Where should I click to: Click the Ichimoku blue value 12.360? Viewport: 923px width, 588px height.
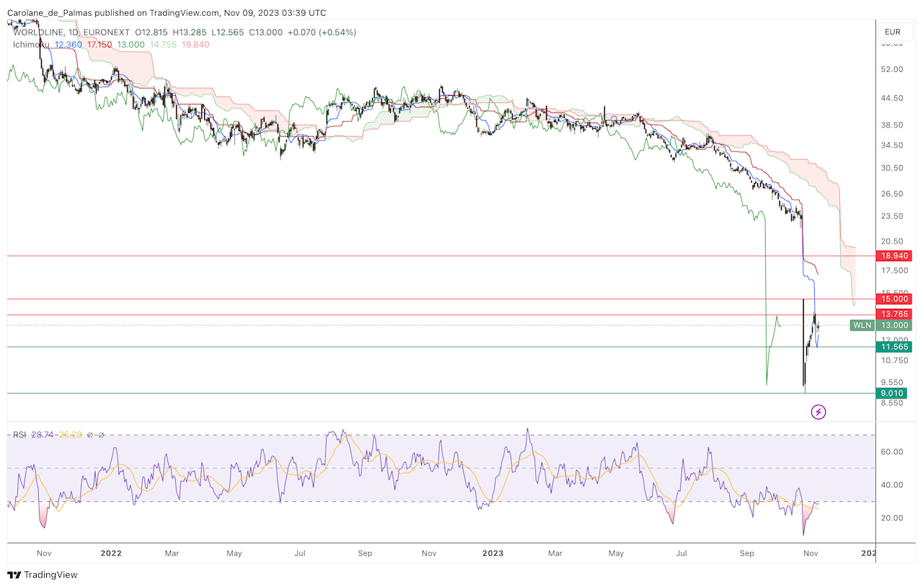(x=69, y=44)
